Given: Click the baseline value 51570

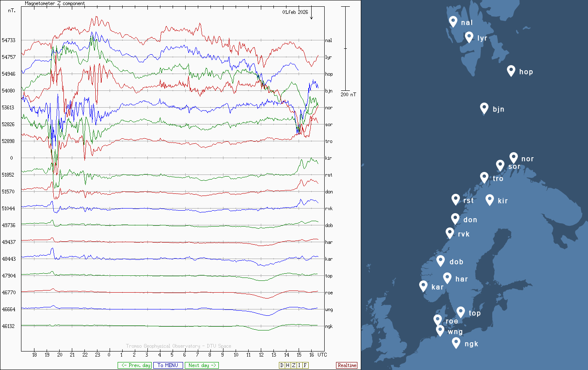Looking at the screenshot, I should coord(8,192).
